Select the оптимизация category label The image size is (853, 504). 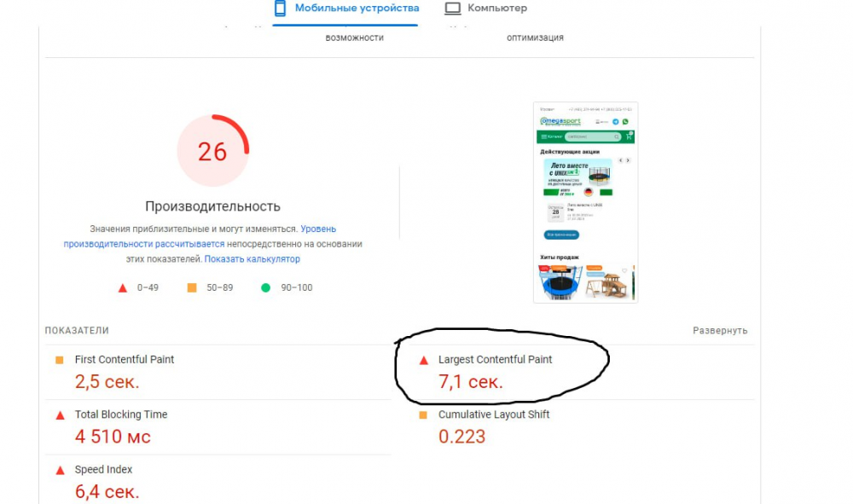(x=536, y=38)
